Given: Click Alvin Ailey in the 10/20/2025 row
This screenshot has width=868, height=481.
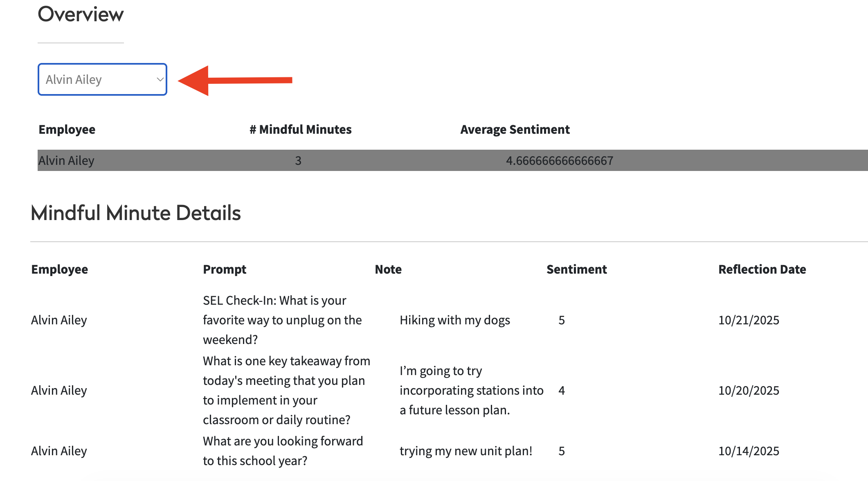Looking at the screenshot, I should 59,390.
